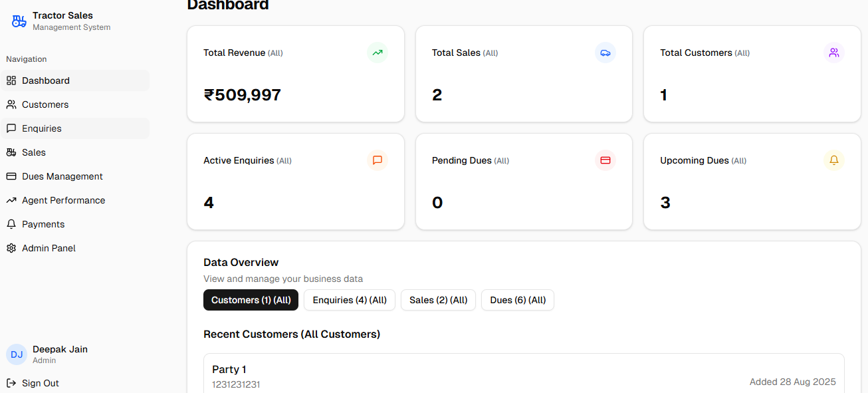Switch to the Enquiries (4) tab
868x393 pixels.
pyautogui.click(x=349, y=300)
